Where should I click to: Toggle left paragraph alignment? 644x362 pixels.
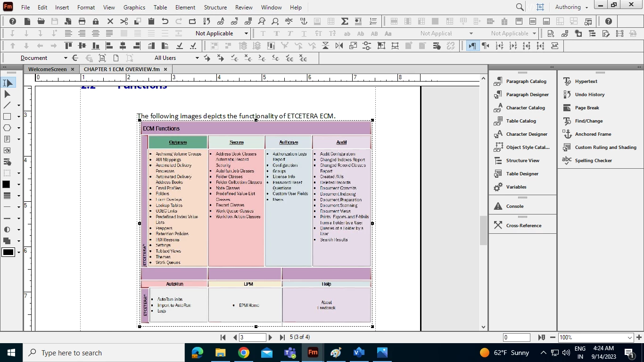68,33
